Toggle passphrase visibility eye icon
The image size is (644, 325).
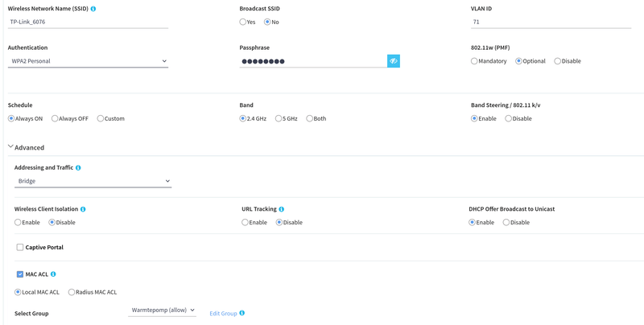394,61
